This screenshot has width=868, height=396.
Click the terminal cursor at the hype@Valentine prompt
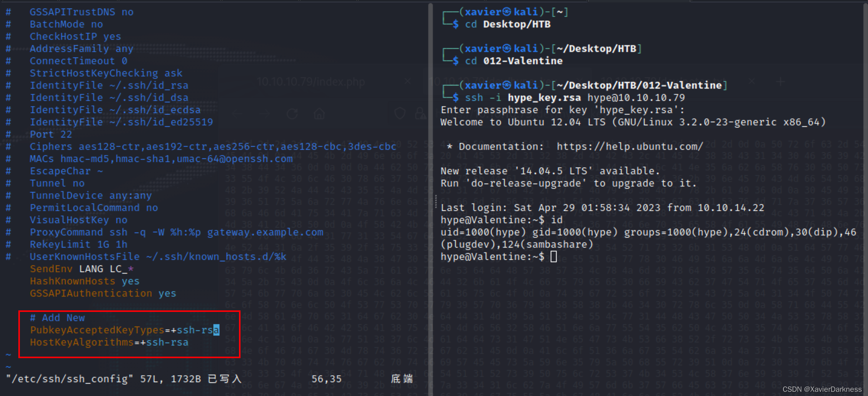pos(553,256)
